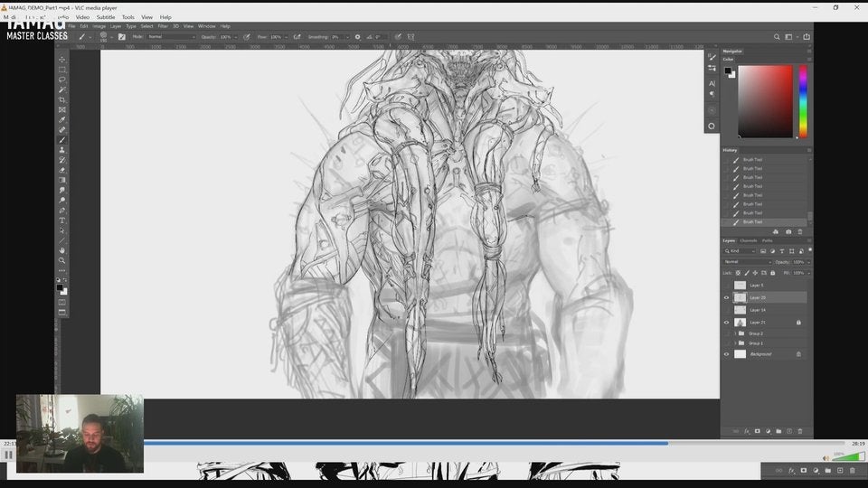This screenshot has height=488, width=868.
Task: Hide the Background layer
Action: click(727, 354)
